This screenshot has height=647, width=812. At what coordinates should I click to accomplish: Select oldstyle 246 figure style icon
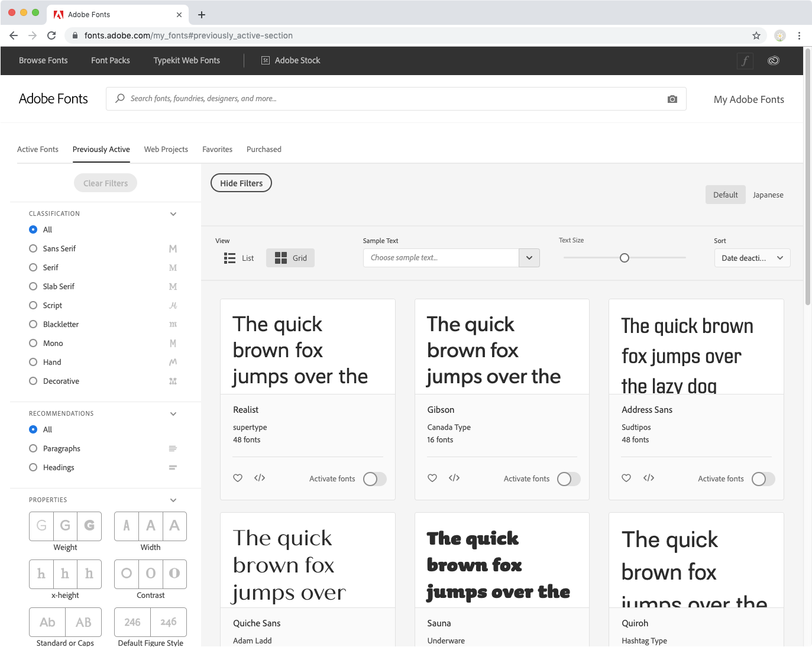[169, 622]
